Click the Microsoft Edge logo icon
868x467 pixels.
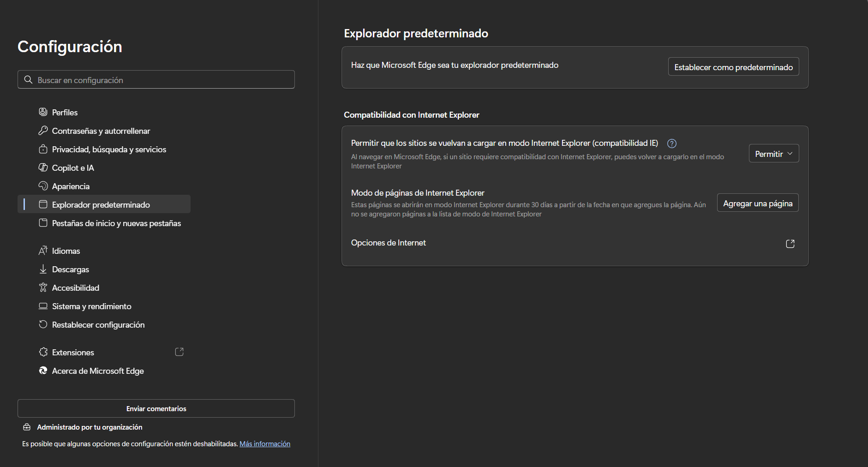click(43, 371)
